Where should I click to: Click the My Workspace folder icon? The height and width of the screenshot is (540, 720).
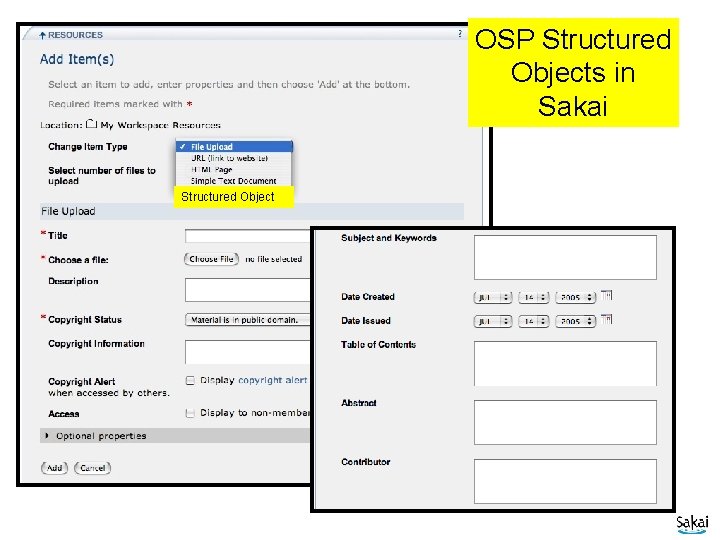[91, 124]
